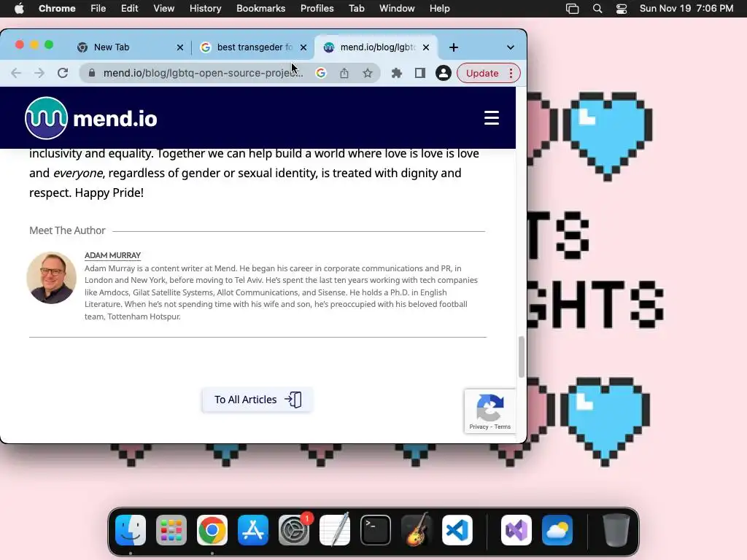
Task: Open System Settings from the Dock
Action: (x=294, y=529)
